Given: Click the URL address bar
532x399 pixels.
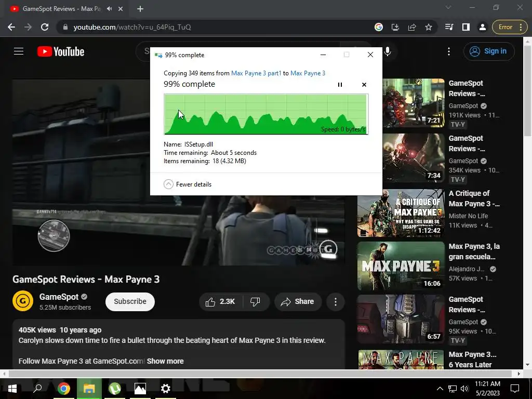Looking at the screenshot, I should 217,27.
